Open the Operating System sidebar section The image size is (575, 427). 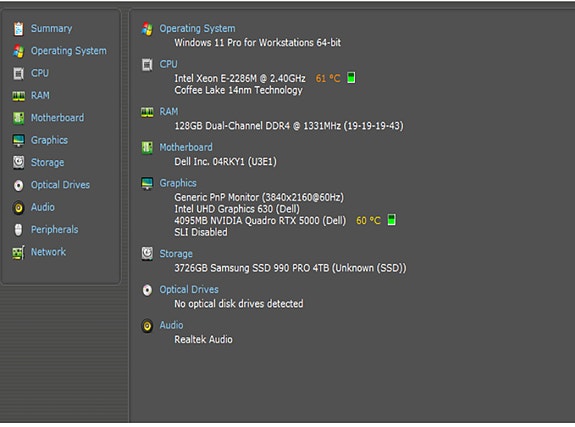(x=69, y=51)
